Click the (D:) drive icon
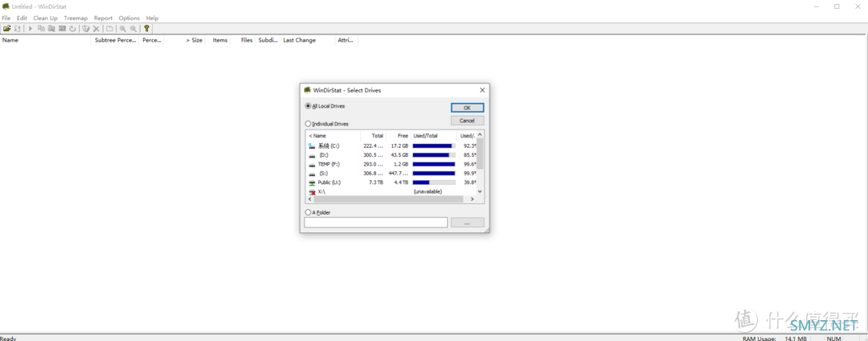This screenshot has height=341, width=868. (x=312, y=155)
